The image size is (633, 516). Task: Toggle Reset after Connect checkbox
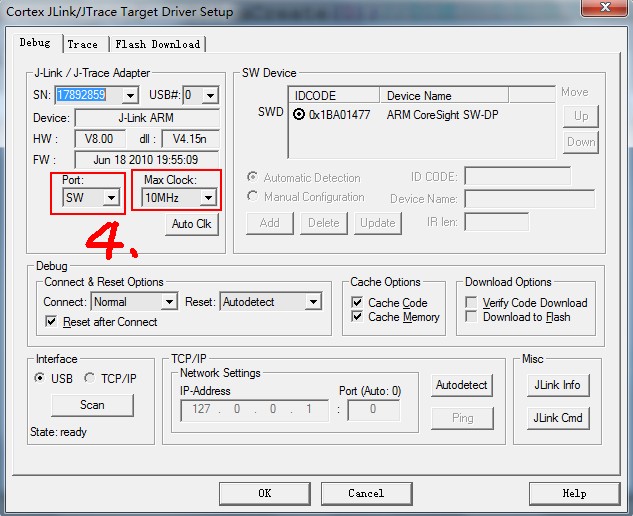[x=51, y=321]
